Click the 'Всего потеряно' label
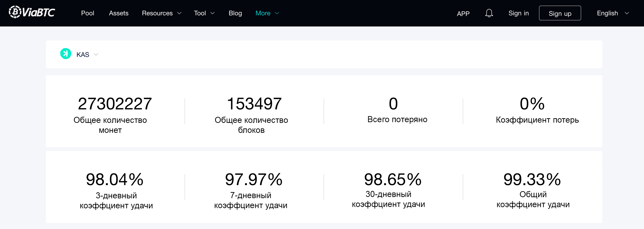The width and height of the screenshot is (644, 229). pos(397,119)
